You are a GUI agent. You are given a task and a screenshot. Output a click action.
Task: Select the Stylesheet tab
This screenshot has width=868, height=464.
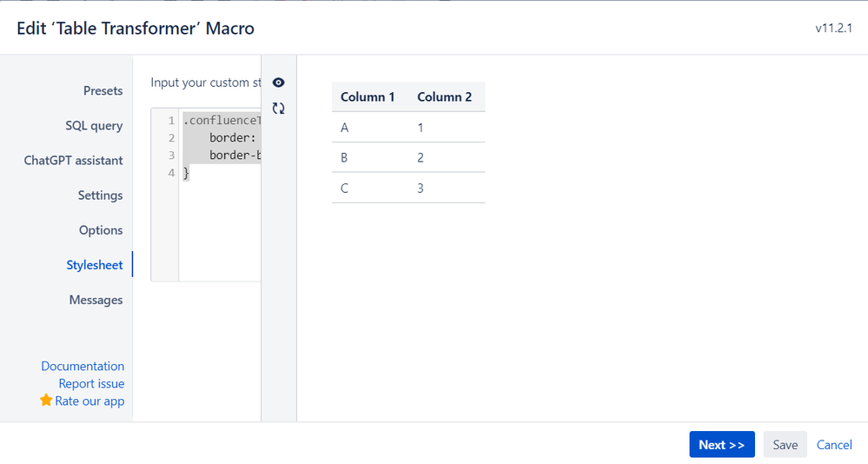(95, 265)
